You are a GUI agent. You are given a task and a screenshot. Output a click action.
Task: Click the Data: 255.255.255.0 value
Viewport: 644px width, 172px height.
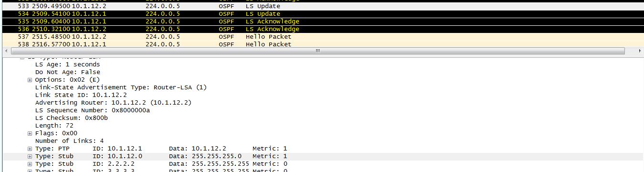pos(205,156)
